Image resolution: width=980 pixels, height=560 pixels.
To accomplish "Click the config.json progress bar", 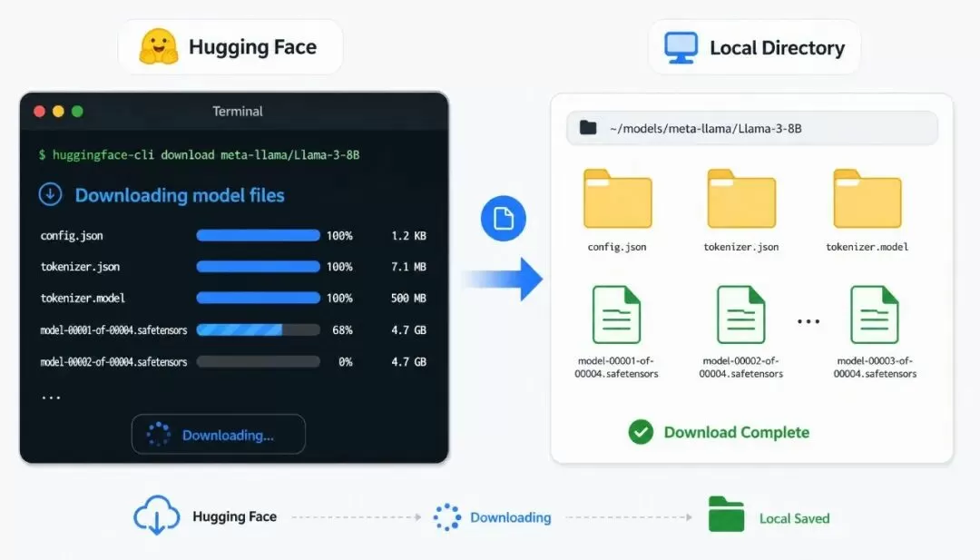I will point(258,236).
